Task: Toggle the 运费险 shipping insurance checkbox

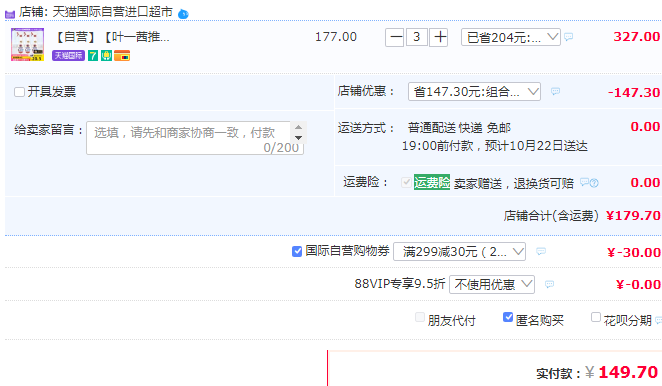Action: click(406, 182)
